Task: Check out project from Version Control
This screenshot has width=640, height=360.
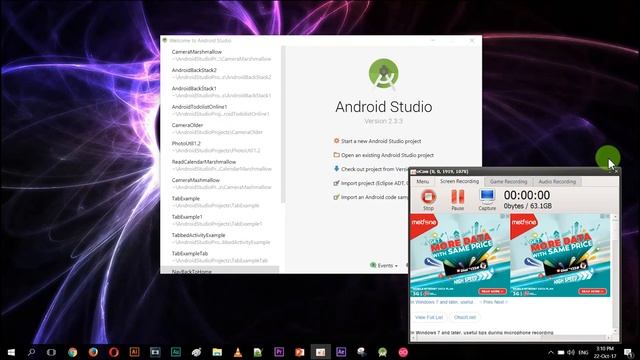Action: (371, 169)
